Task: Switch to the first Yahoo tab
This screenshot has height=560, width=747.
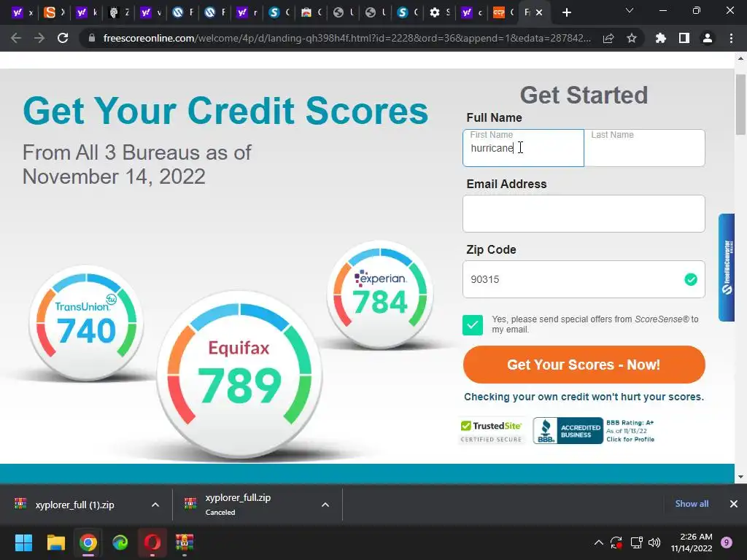Action: click(x=23, y=13)
